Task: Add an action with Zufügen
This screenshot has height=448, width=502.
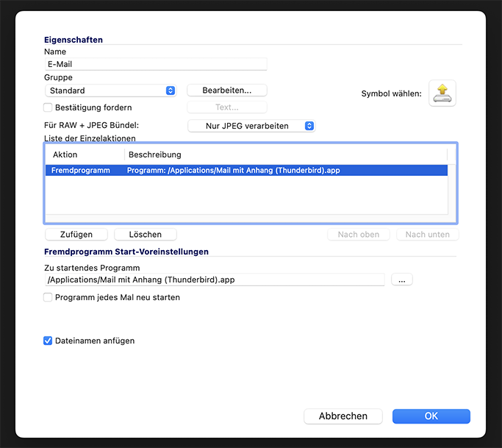Action: (76, 235)
